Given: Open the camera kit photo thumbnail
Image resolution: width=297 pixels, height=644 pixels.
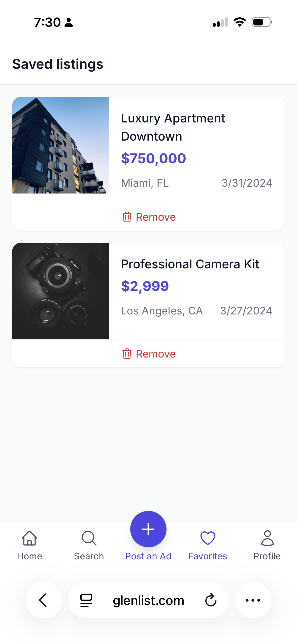Looking at the screenshot, I should tap(60, 291).
